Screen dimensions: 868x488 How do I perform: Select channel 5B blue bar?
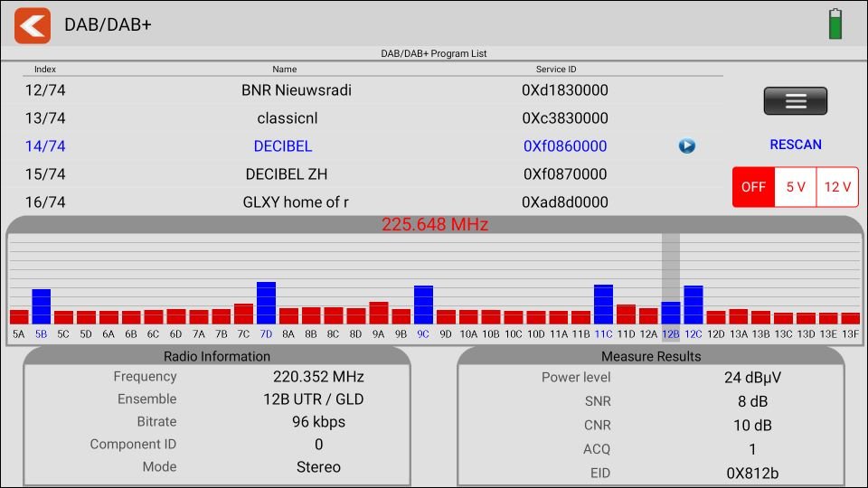(41, 306)
